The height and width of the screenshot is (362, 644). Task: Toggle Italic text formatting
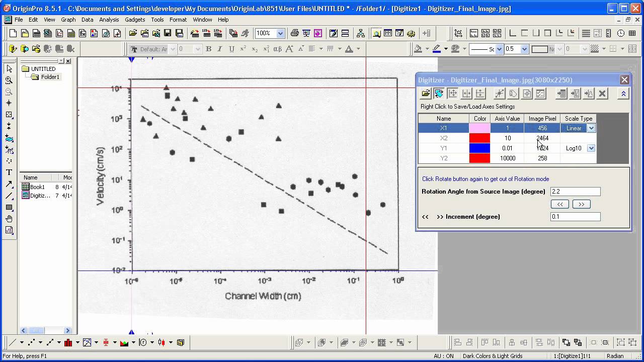click(x=220, y=49)
